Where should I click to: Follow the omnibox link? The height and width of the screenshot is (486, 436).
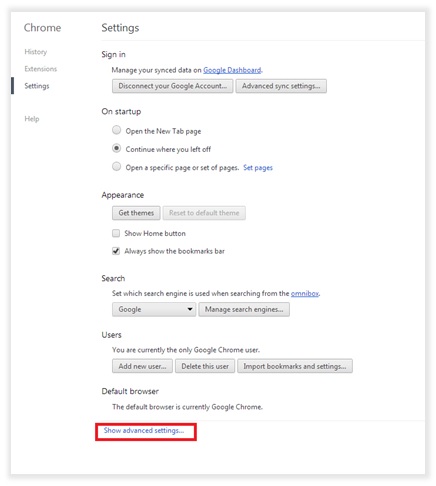[x=305, y=294]
